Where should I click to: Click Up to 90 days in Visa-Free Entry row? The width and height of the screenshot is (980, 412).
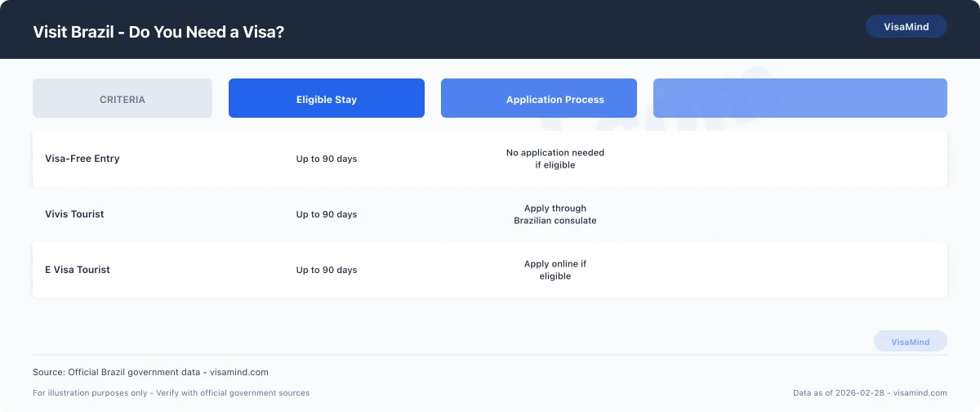[327, 159]
